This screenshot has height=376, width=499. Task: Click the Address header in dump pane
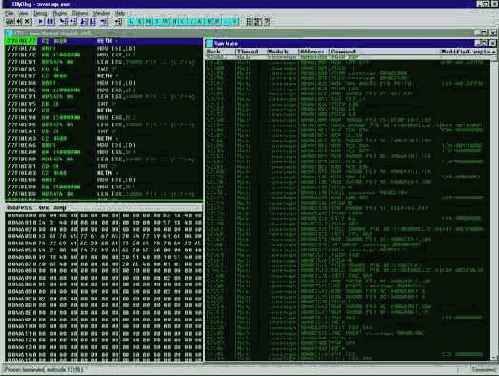(x=20, y=208)
